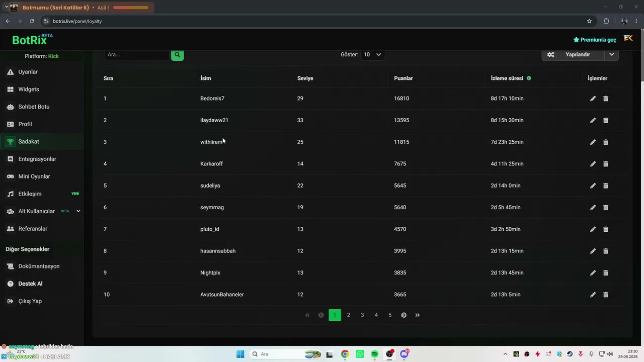Remove Karkaroff using the trash icon

point(606,164)
